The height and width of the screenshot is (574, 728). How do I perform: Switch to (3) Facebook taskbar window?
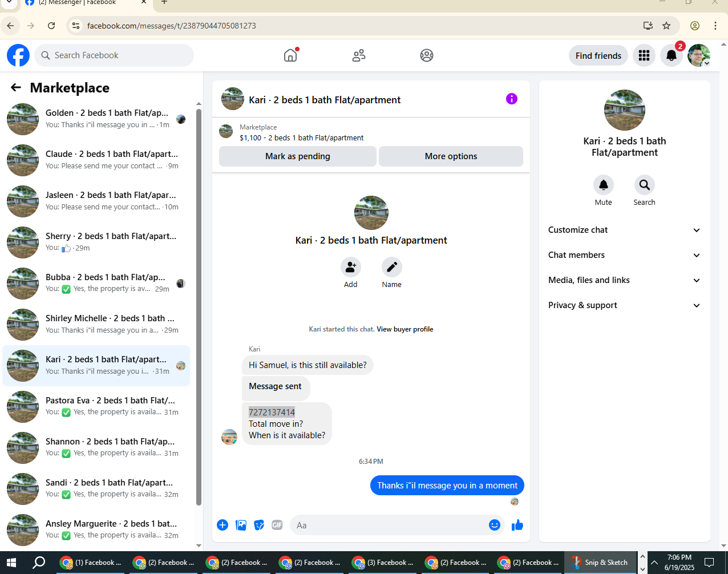(383, 562)
